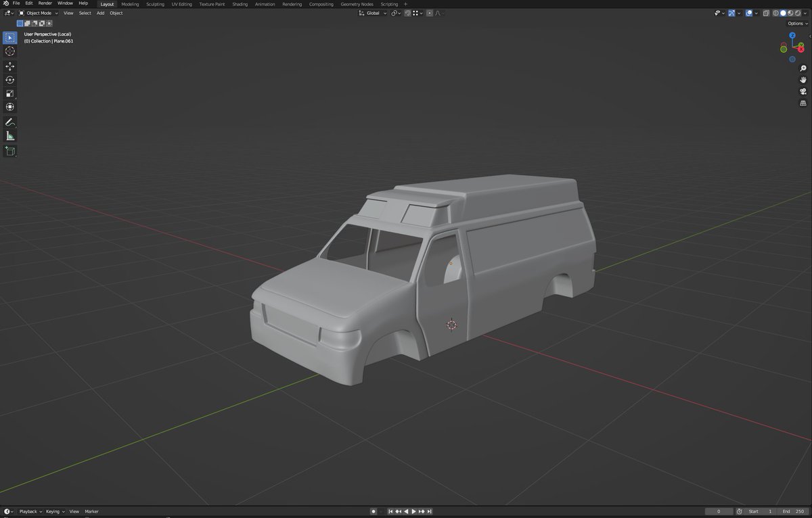Image resolution: width=812 pixels, height=518 pixels.
Task: Open the Global transform orientation dropdown
Action: 373,13
